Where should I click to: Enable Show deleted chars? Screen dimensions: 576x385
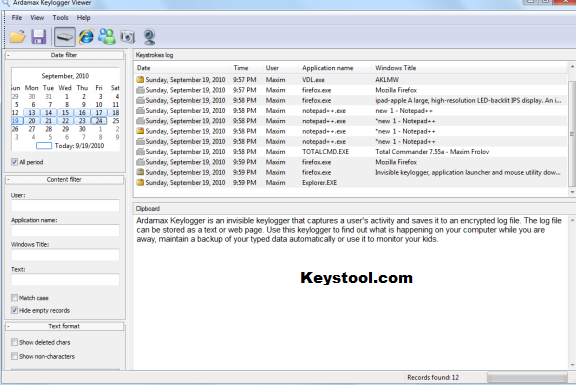coord(14,342)
